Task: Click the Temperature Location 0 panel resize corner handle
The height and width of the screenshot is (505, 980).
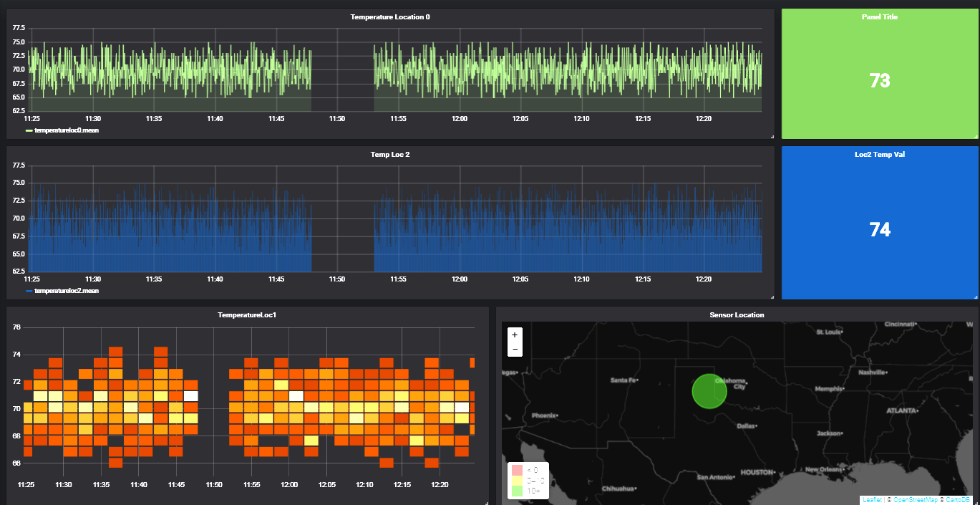Action: (x=772, y=136)
